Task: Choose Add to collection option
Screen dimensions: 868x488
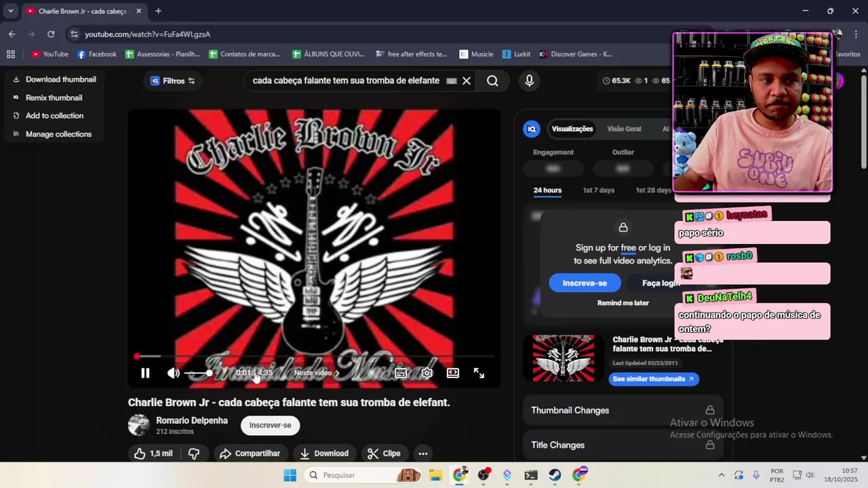Action: [48, 116]
